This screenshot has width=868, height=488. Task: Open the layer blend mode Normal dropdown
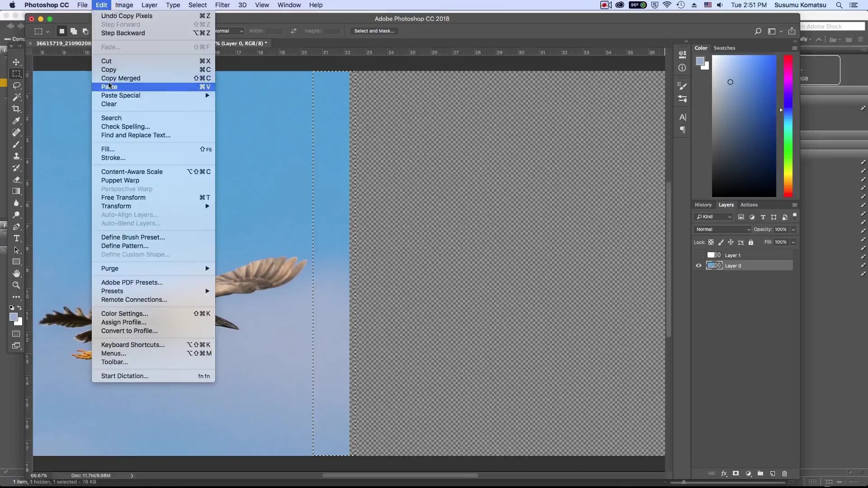(722, 230)
